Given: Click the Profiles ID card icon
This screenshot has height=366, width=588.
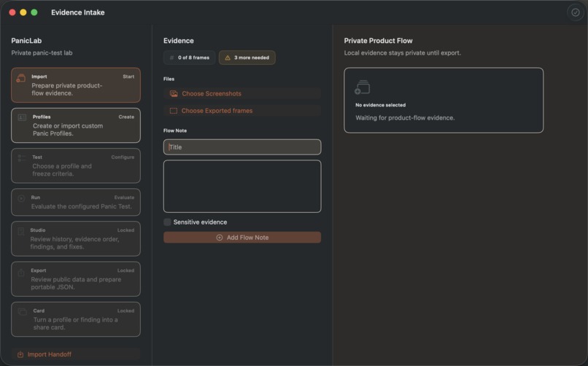Looking at the screenshot, I should coord(22,117).
